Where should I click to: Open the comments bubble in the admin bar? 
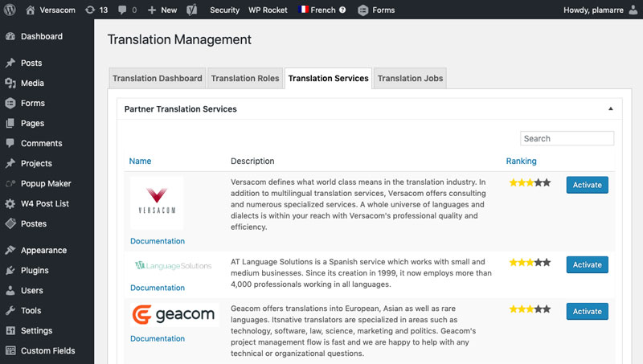tap(128, 10)
